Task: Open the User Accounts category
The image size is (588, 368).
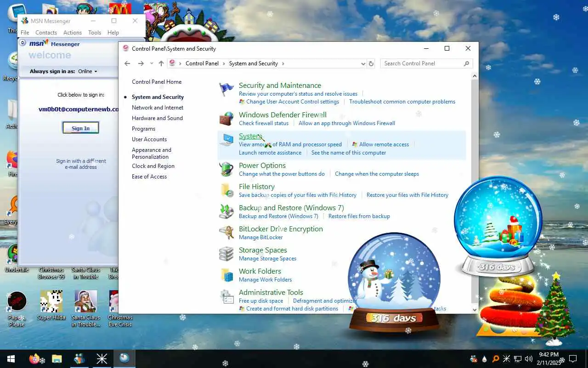Action: 149,139
